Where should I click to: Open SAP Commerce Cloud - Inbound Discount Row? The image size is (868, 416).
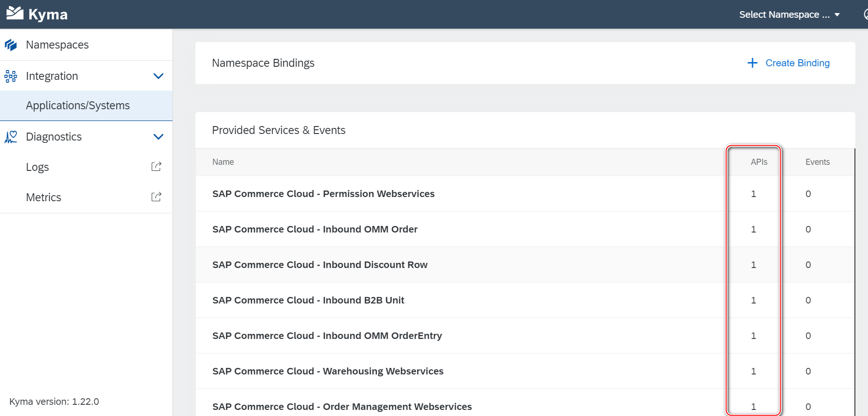coord(320,265)
